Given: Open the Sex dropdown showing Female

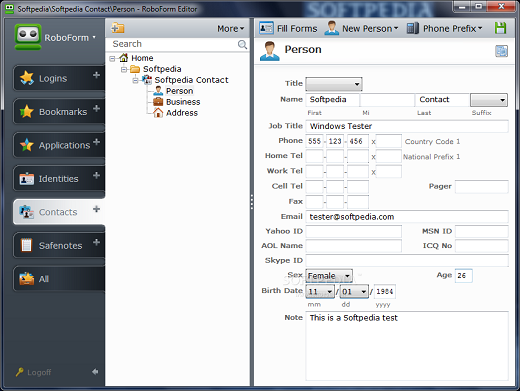Looking at the screenshot, I should [x=329, y=276].
